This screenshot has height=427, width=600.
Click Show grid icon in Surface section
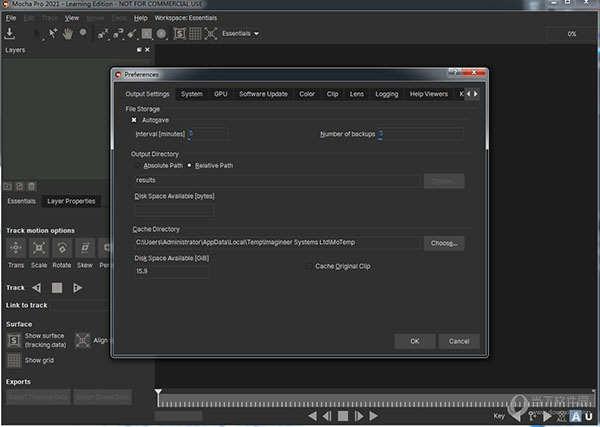(14, 360)
